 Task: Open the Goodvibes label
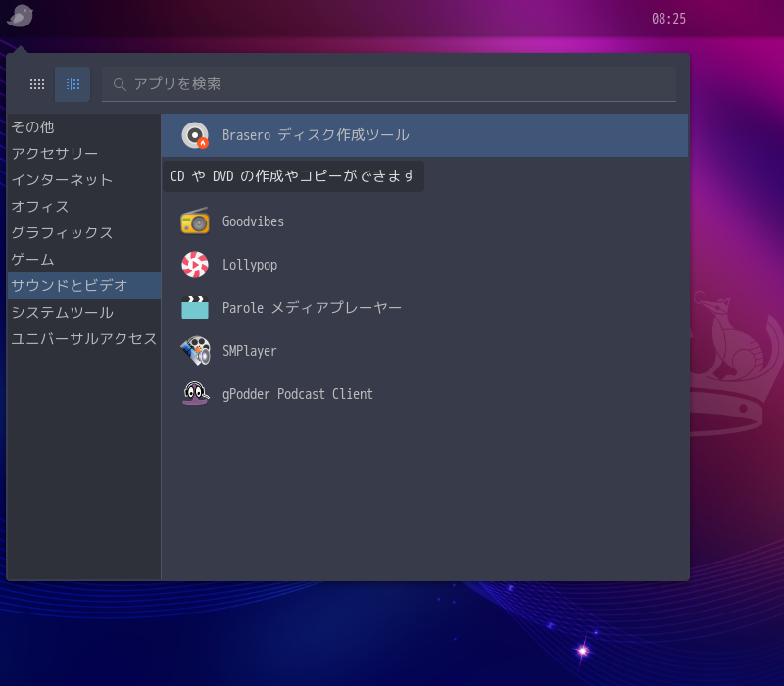[253, 221]
